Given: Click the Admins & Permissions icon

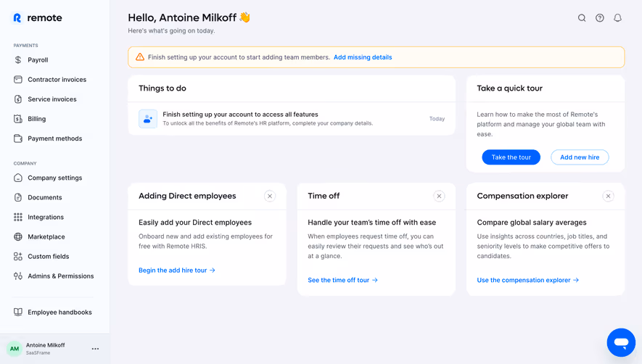Looking at the screenshot, I should tap(18, 276).
